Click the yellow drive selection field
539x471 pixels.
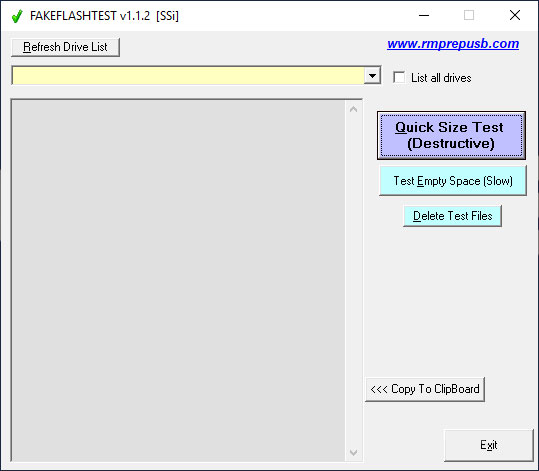click(188, 75)
